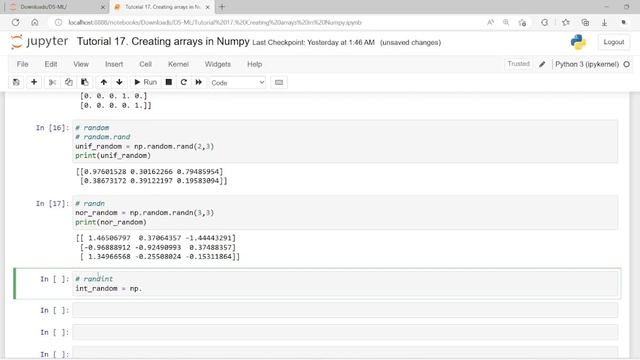Restart the kernel with circular arrow icon

(184, 82)
